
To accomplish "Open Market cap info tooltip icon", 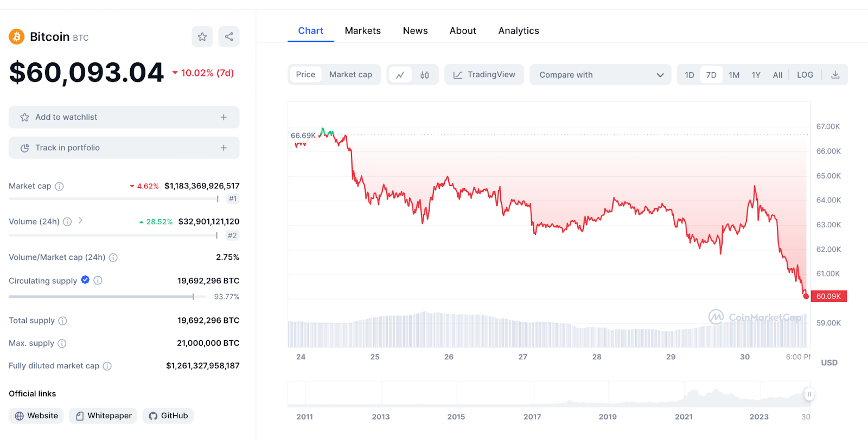I will [x=60, y=186].
